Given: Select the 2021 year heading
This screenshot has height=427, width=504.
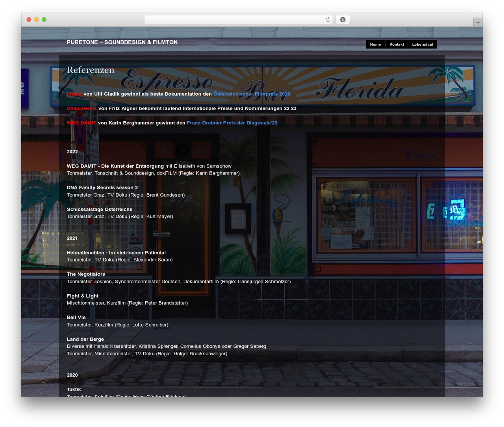Looking at the screenshot, I should (72, 238).
